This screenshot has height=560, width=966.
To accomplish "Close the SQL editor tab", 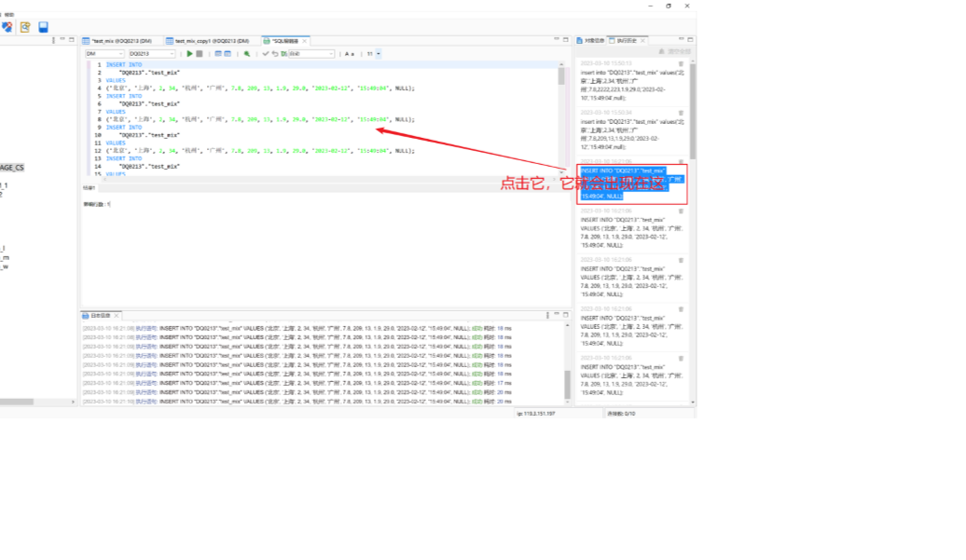I will point(304,41).
